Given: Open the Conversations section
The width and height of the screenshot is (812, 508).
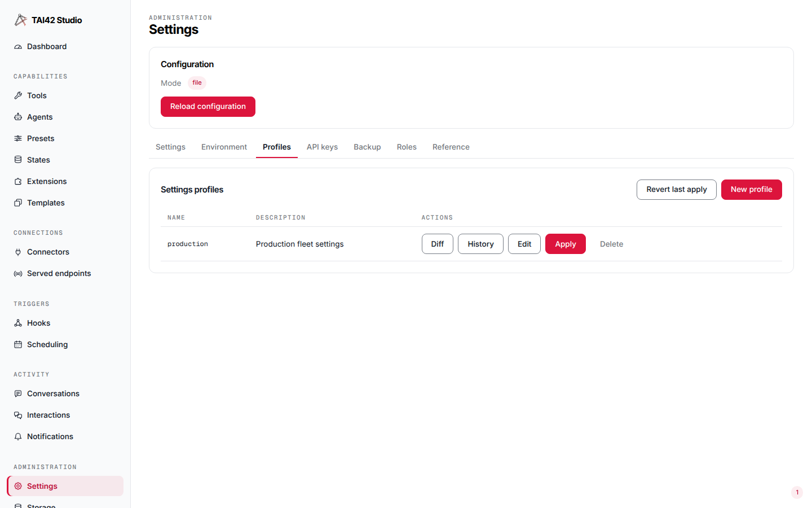Looking at the screenshot, I should [x=65, y=394].
